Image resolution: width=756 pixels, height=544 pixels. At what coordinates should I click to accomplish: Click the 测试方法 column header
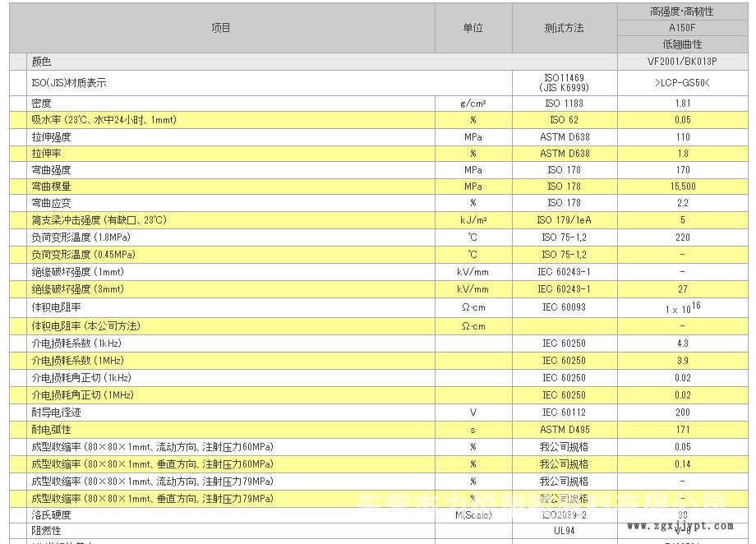point(564,28)
